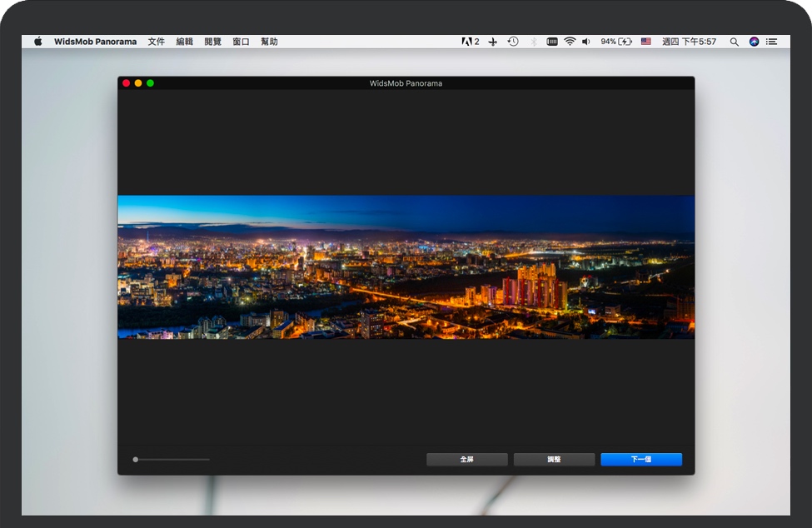Open the 編輯 menu
Screen dimensions: 812x528
[x=184, y=42]
